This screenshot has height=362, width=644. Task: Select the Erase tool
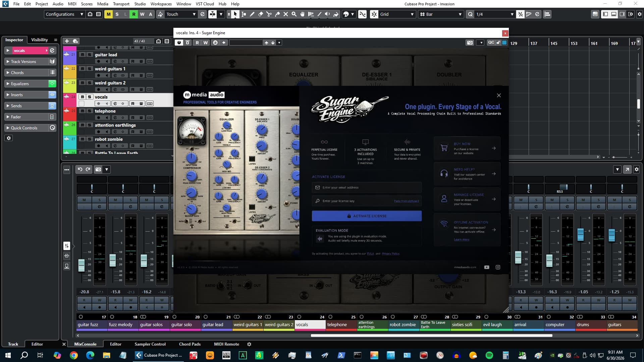pos(261,14)
